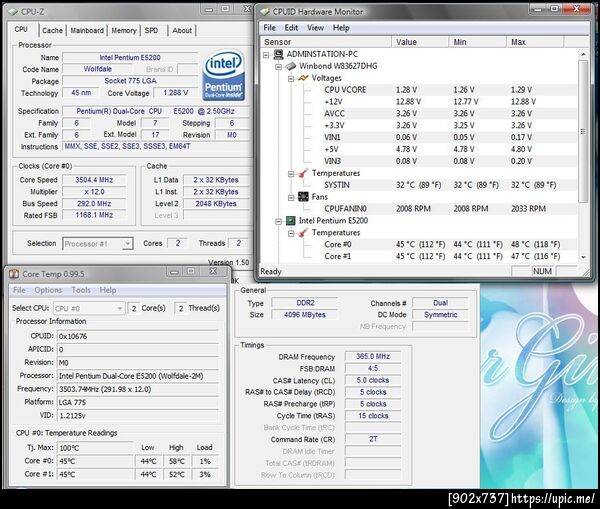Viewport: 600px width, 509px height.
Task: Click the Intel Pentium logo badge
Action: click(x=223, y=75)
